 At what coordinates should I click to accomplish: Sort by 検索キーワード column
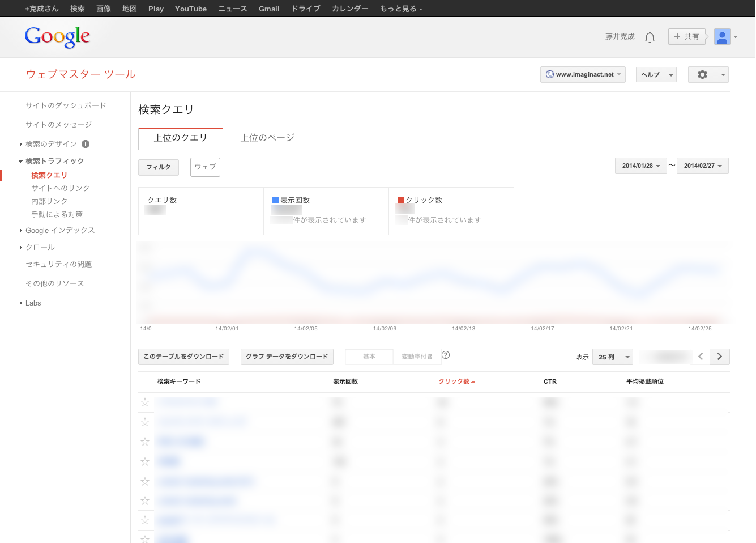coord(179,381)
